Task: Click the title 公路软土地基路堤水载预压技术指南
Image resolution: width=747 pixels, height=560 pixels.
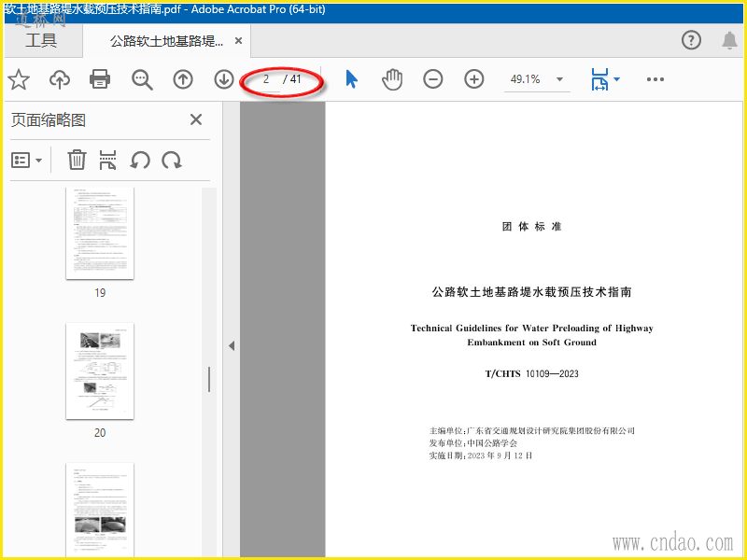Action: pyautogui.click(x=531, y=292)
